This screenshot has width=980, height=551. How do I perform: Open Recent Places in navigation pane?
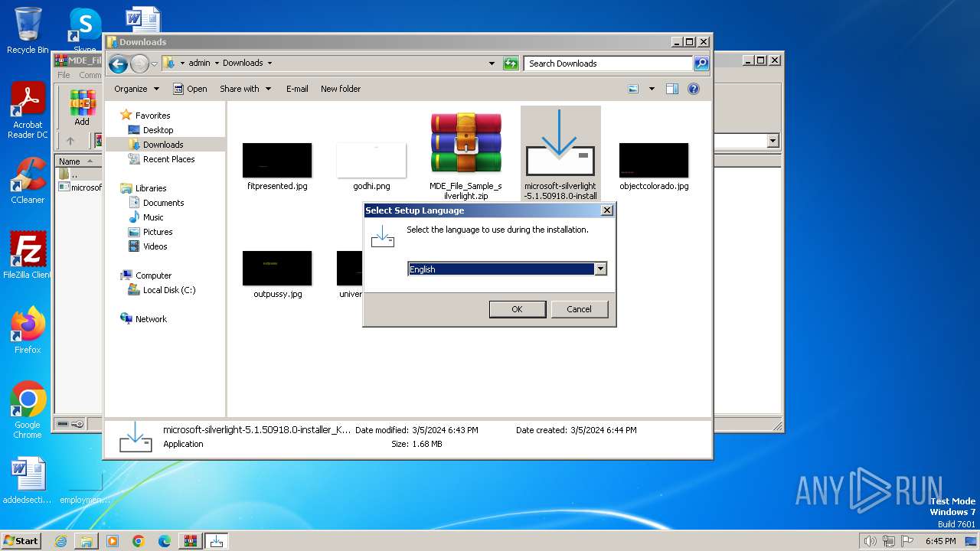(168, 159)
